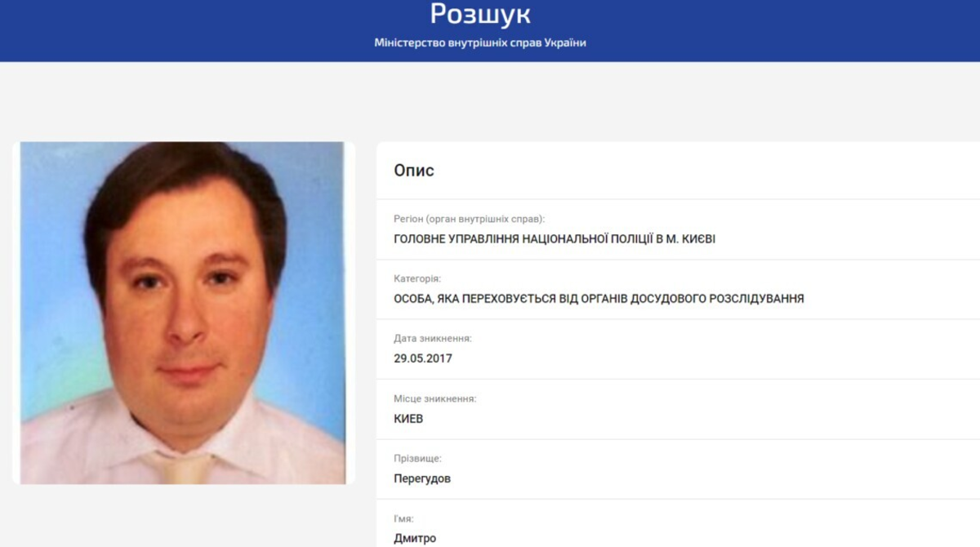Select the Регіон (орган внутрішніх справ) label
Screen dimensions: 980x547
469,219
